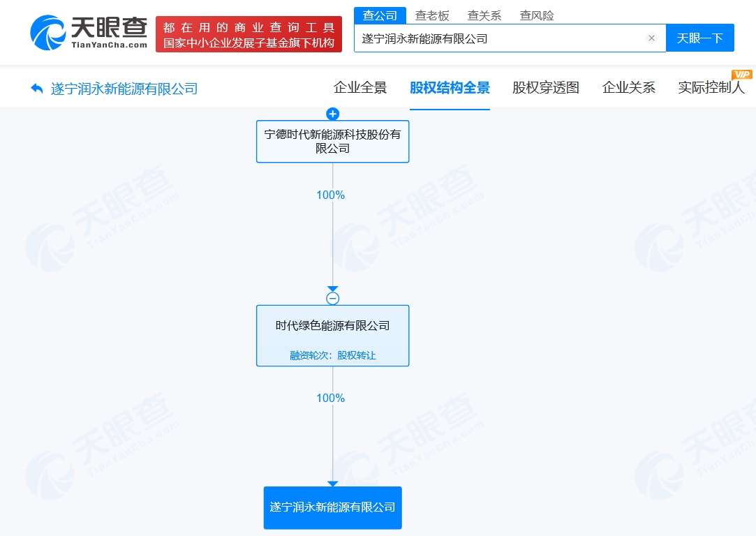Expand the plus node above 宁德时代
The image size is (756, 536).
(332, 114)
